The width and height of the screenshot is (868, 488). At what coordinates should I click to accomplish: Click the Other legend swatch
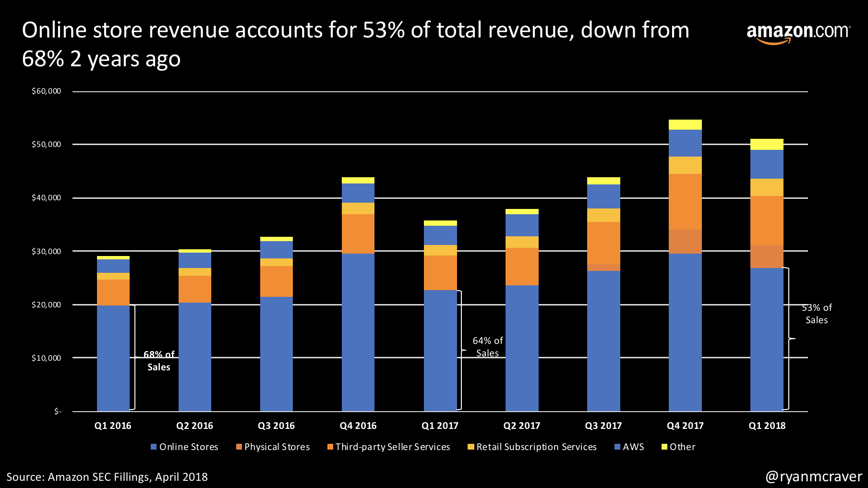(x=664, y=447)
